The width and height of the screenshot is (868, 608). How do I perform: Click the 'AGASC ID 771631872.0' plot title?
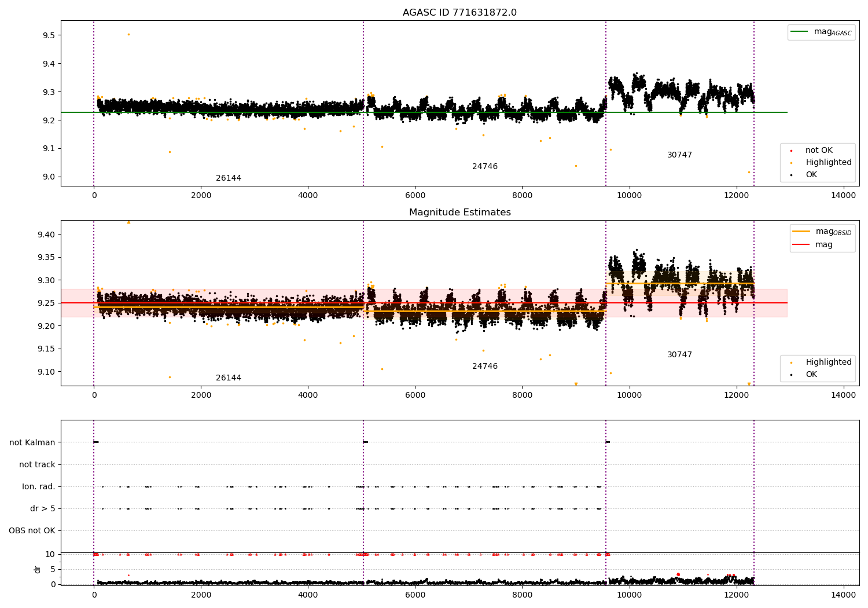459,12
